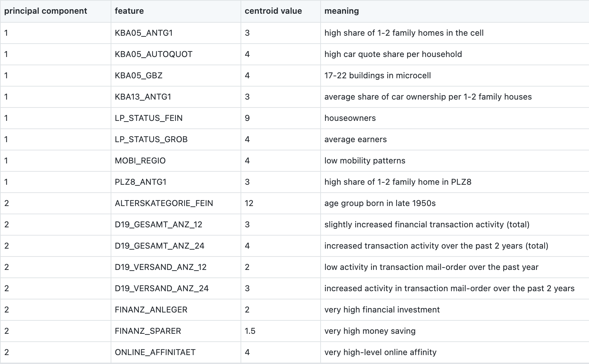
Task: Select the KBA05_ANTG1 feature cell
Action: (x=144, y=33)
